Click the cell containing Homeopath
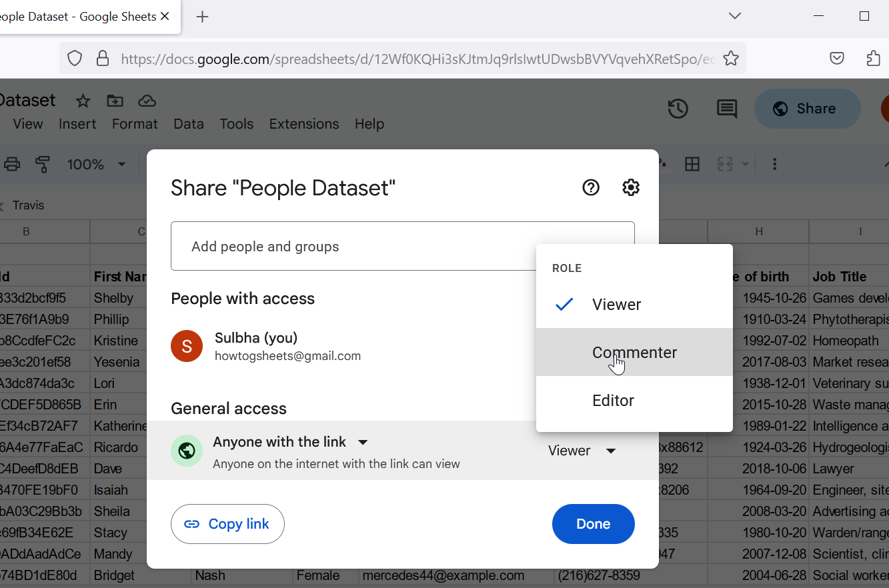This screenshot has width=889, height=588. coord(850,341)
